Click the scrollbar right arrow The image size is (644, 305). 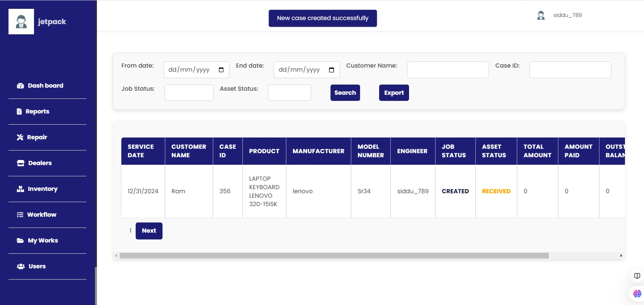pos(621,256)
